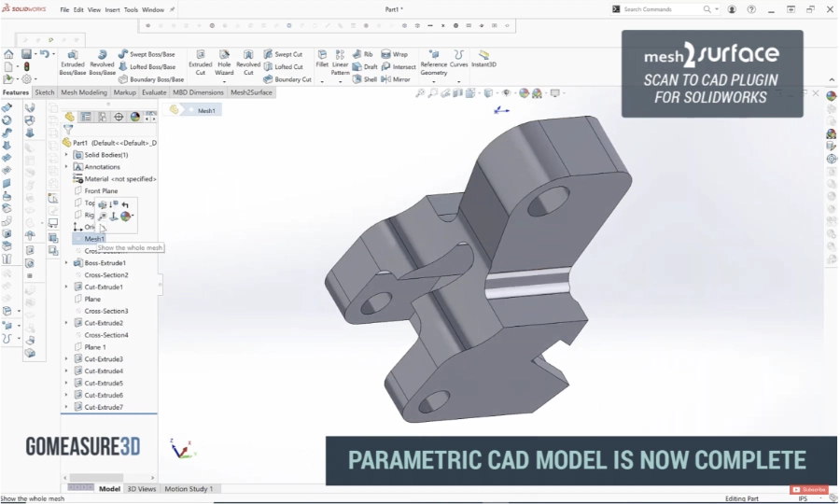Expand the Boss-Extrude1 feature node
Viewport: 840px width, 504px height.
click(x=66, y=263)
